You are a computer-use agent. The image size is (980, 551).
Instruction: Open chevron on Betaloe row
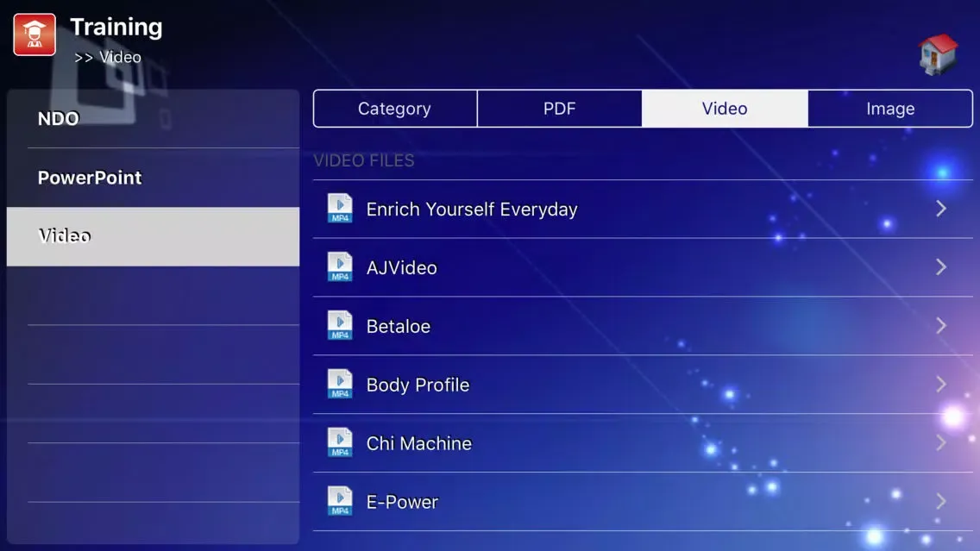pyautogui.click(x=941, y=325)
